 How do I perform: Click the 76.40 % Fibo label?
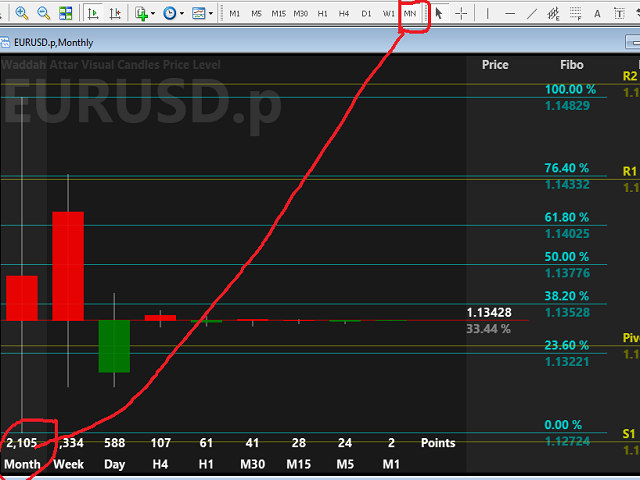pyautogui.click(x=567, y=168)
